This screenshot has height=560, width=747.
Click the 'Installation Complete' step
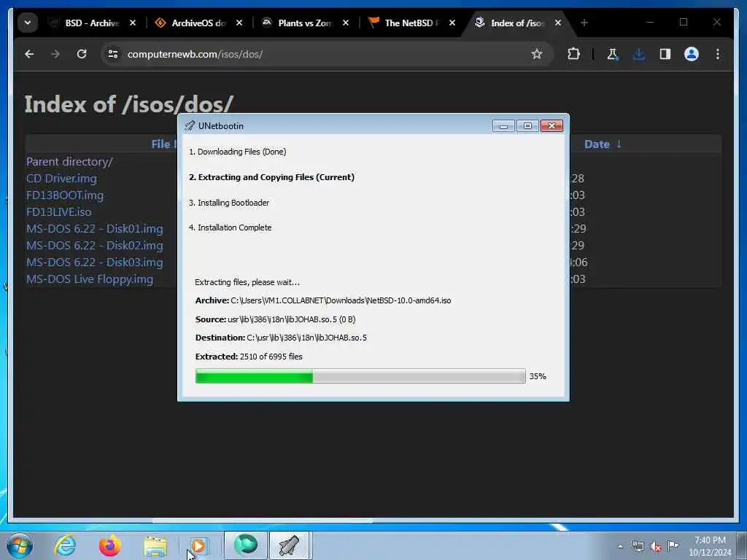click(230, 227)
